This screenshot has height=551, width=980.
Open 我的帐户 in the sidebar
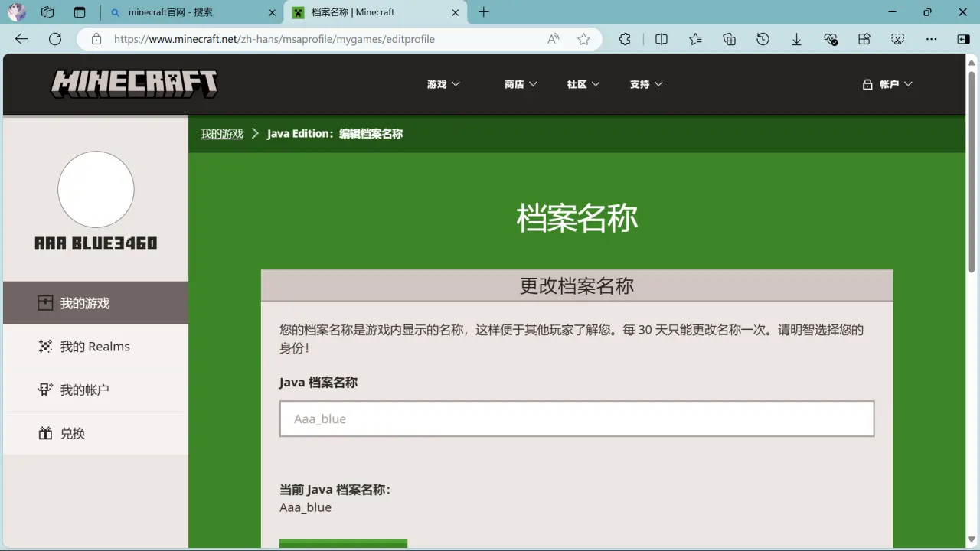[x=96, y=390]
